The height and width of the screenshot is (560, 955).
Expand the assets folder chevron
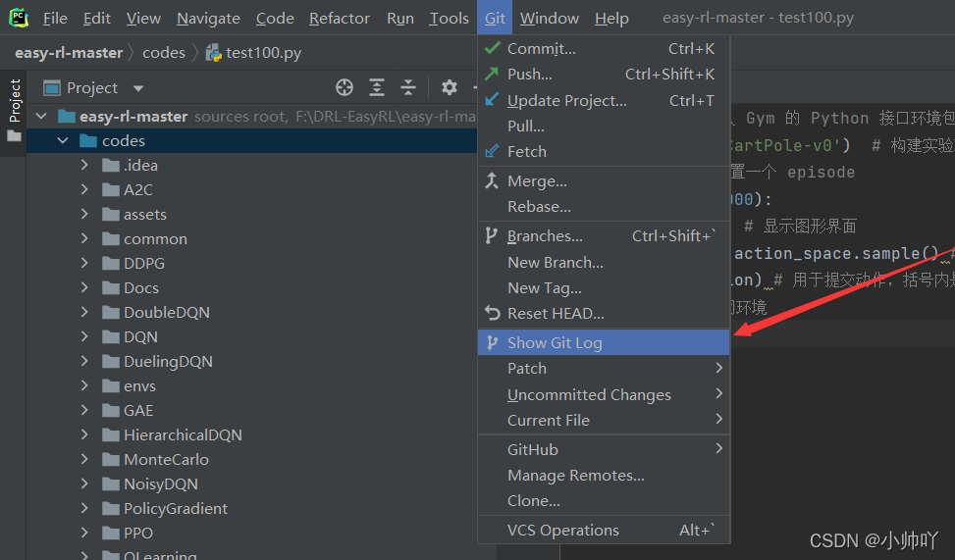coord(84,214)
